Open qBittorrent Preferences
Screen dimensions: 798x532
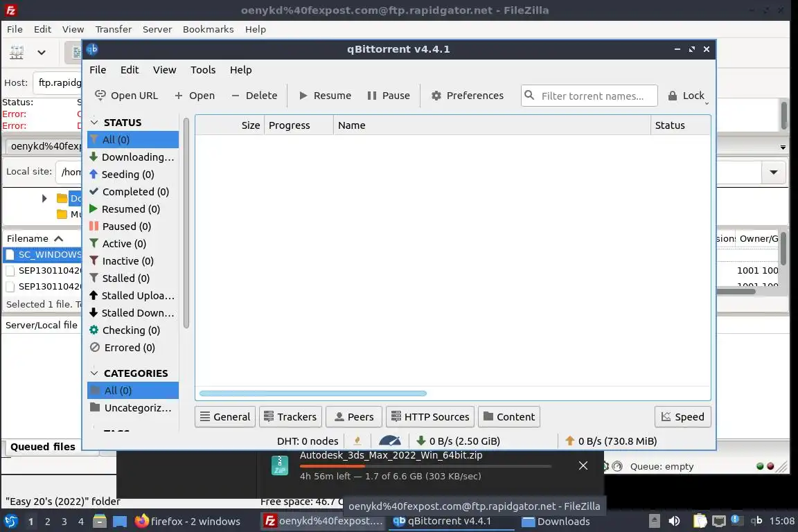coord(467,96)
